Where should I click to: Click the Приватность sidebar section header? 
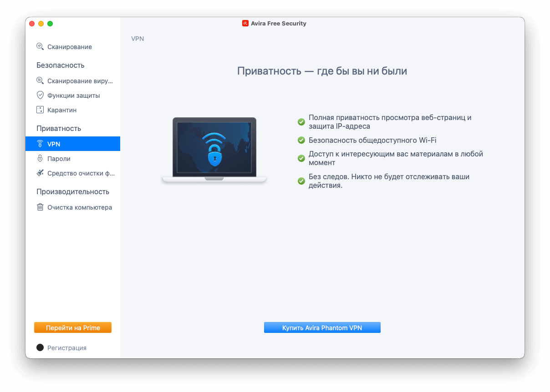pyautogui.click(x=59, y=129)
